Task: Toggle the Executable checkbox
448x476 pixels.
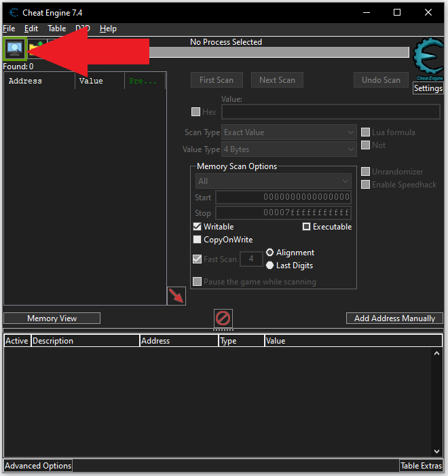Action: [307, 227]
